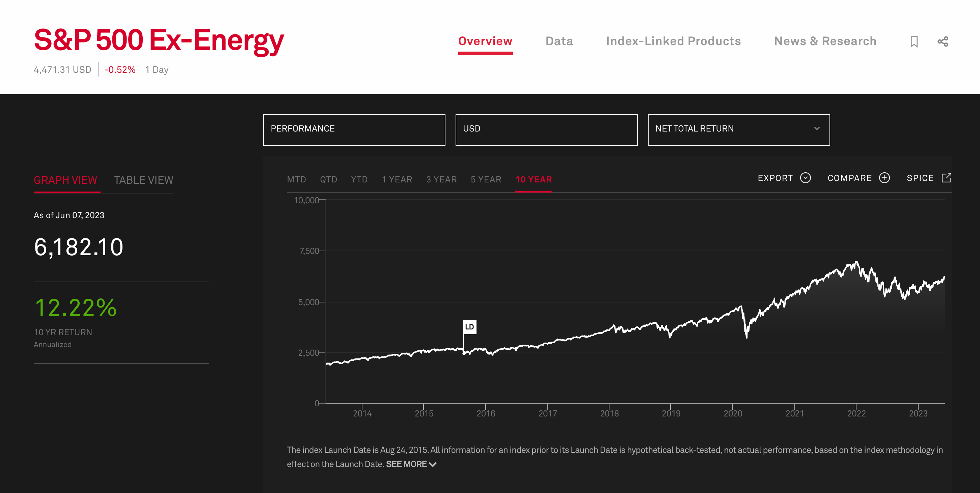Click the LD launch date marker

(469, 327)
